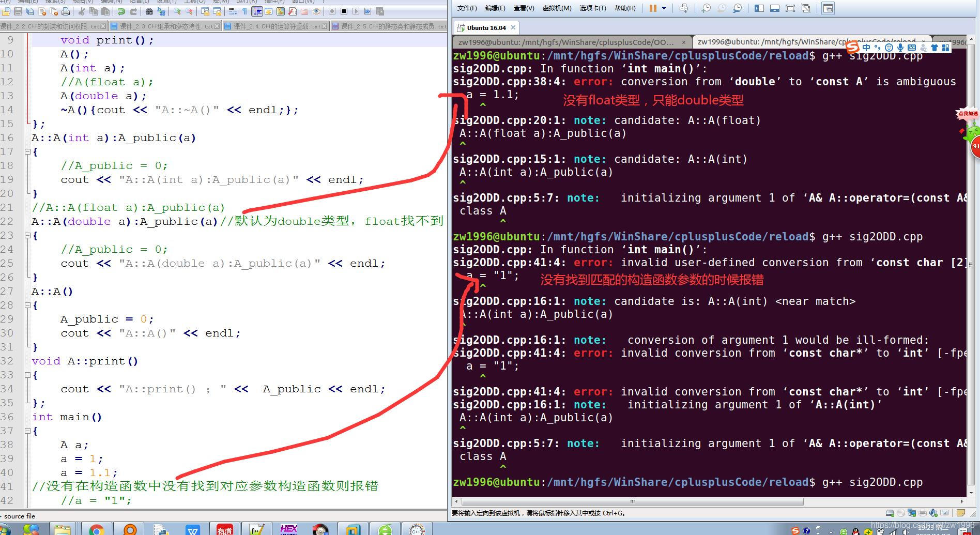Collapse fold marker at line 37 main()
The image size is (980, 535).
click(27, 431)
